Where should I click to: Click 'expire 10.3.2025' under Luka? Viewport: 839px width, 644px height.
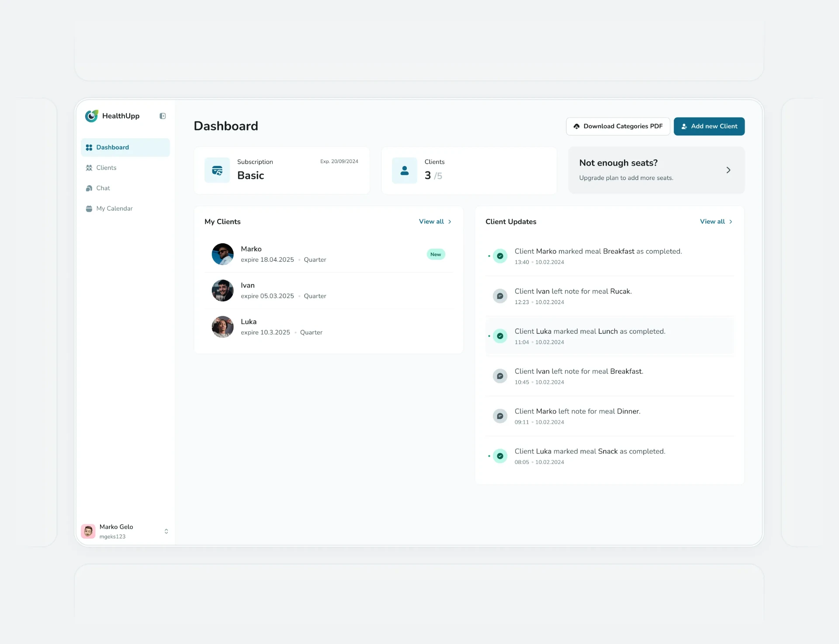(265, 332)
